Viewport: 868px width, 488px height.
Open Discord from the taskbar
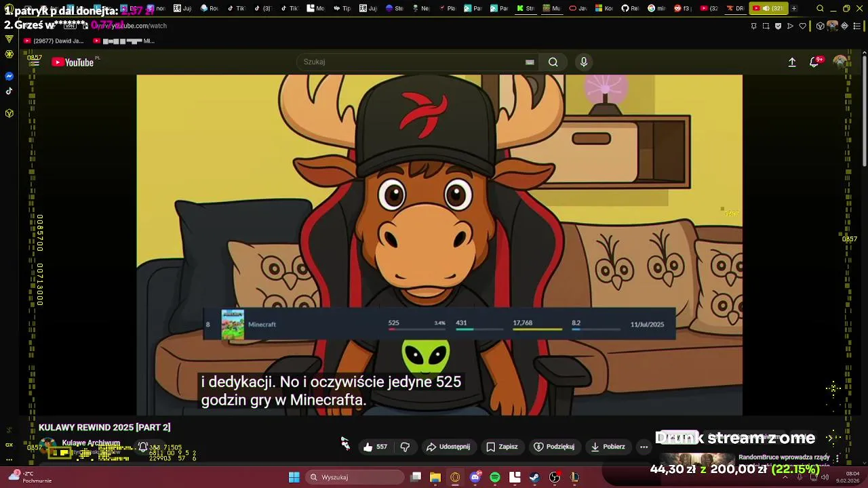coord(475,477)
